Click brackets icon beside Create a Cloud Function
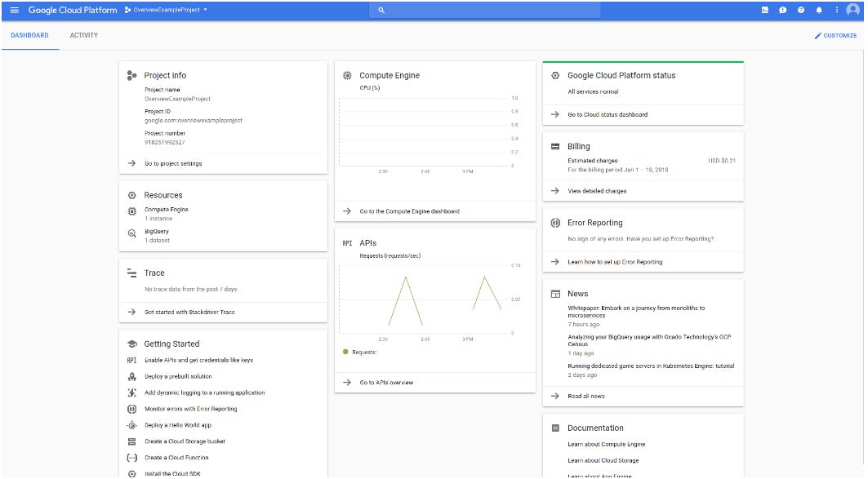Image resolution: width=868 pixels, height=479 pixels. [131, 458]
